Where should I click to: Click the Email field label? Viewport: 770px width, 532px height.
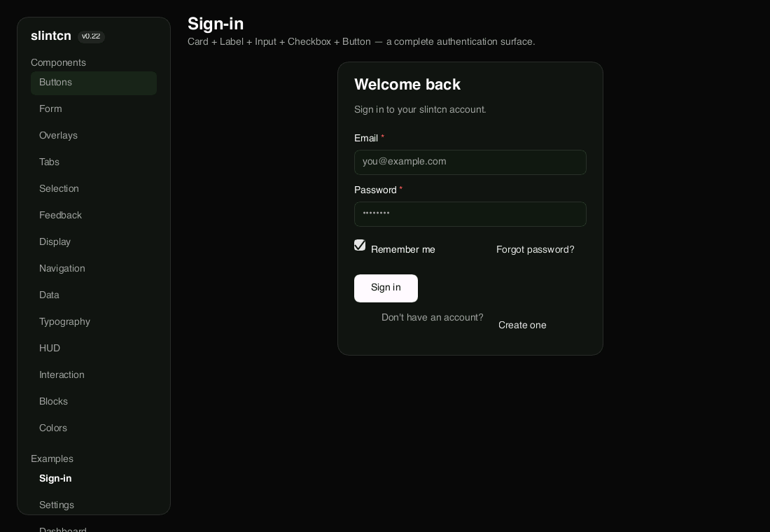tap(366, 138)
